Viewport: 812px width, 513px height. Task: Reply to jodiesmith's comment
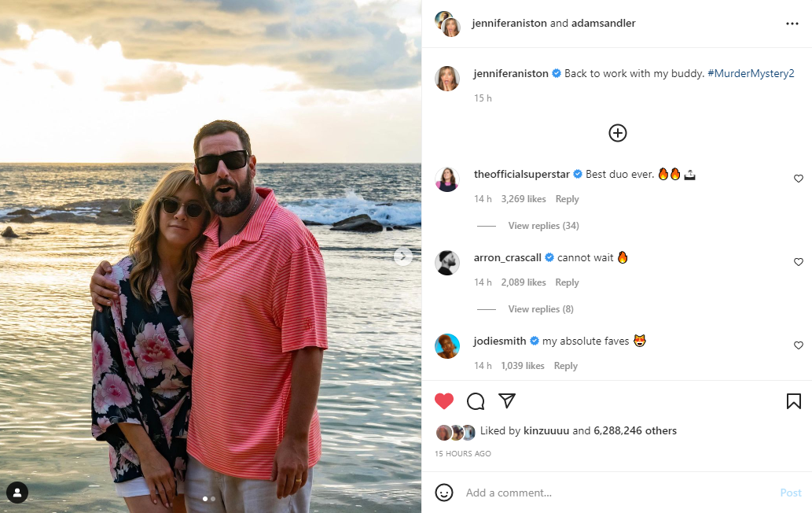tap(565, 366)
